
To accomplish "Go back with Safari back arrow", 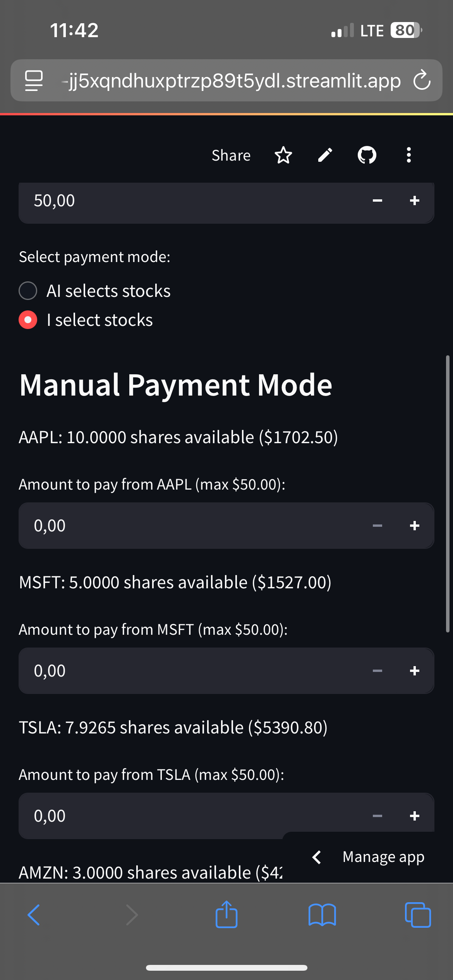I will coord(34,915).
